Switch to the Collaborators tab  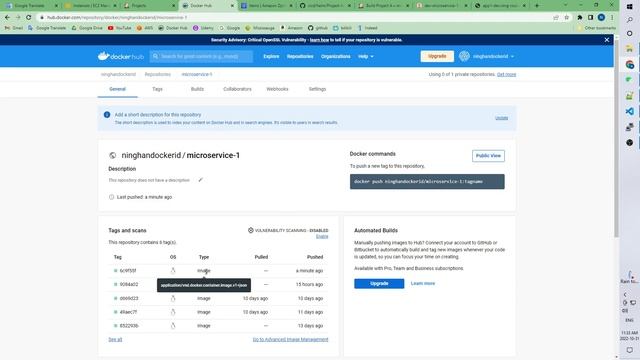click(237, 89)
